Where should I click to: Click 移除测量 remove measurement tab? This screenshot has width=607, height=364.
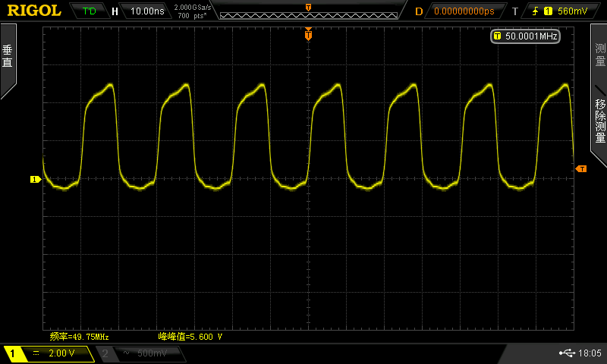(600, 121)
